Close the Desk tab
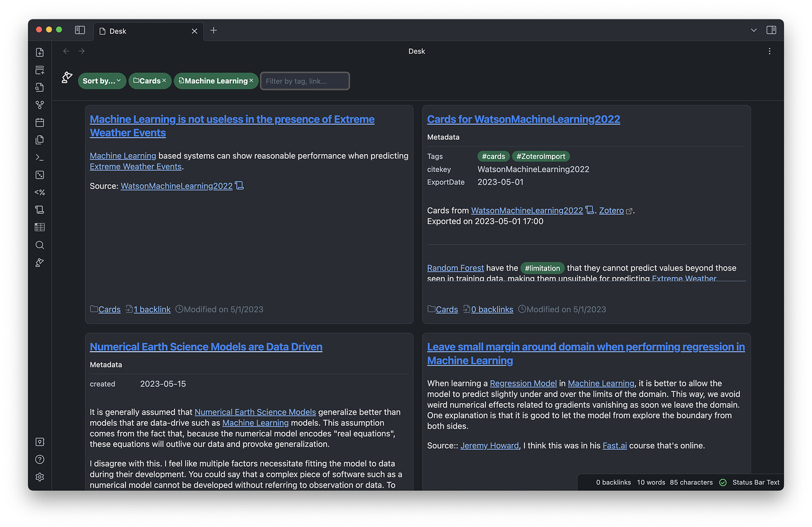This screenshot has width=812, height=527. point(194,31)
